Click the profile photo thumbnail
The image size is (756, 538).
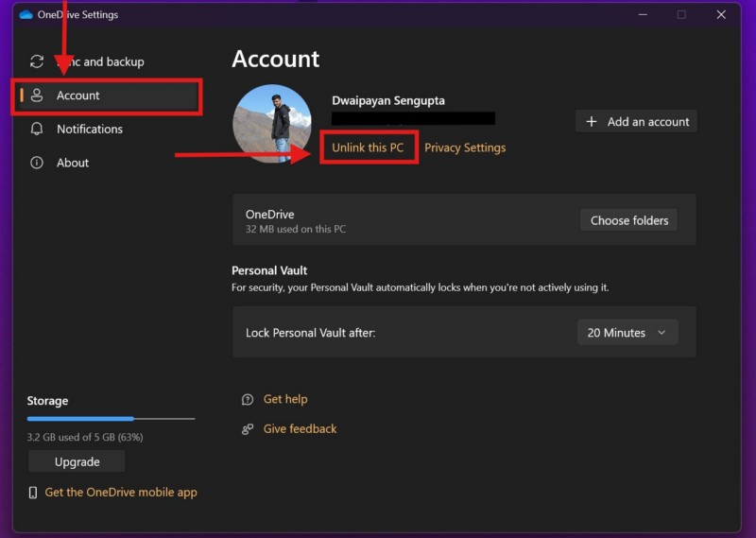[272, 124]
